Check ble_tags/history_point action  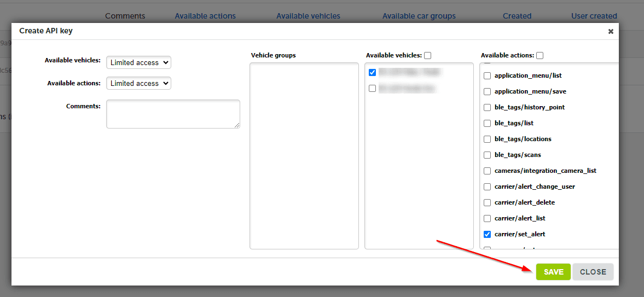[x=488, y=108]
